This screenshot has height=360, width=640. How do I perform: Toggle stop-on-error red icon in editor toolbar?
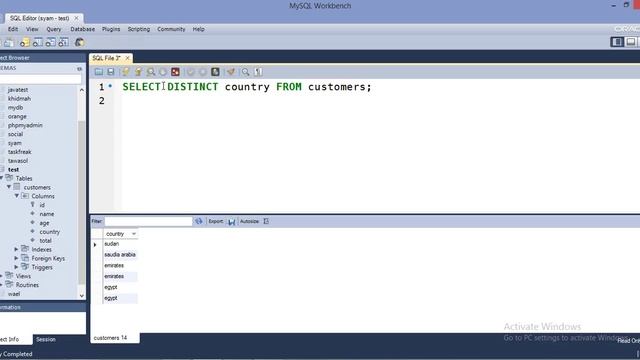click(x=175, y=72)
